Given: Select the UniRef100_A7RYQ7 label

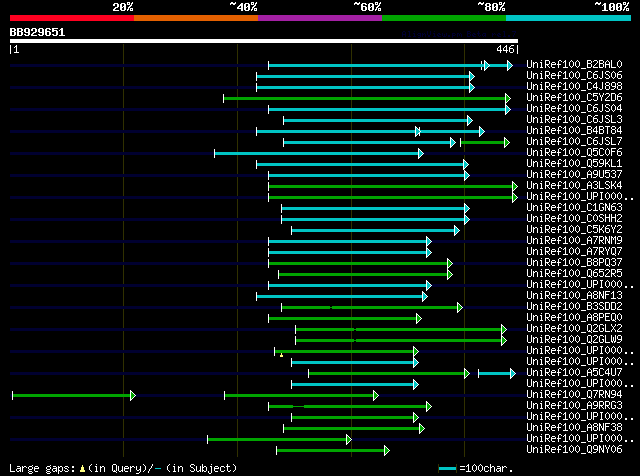Looking at the screenshot, I should coord(574,252).
